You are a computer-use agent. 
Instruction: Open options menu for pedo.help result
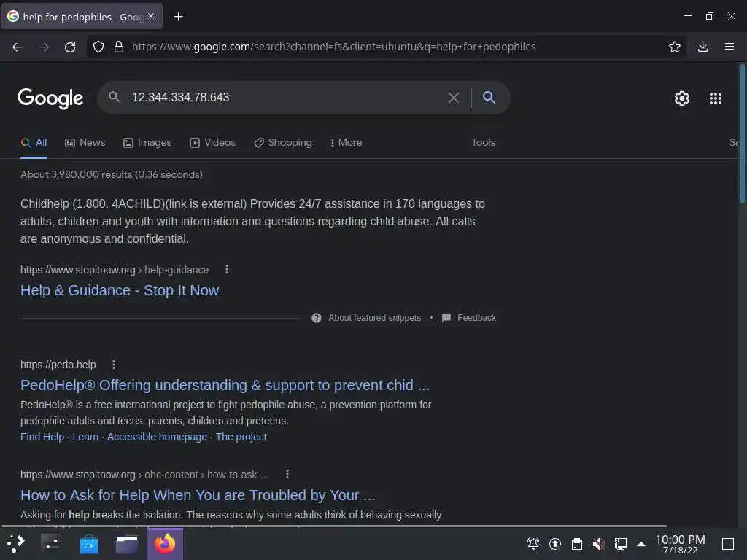coord(113,365)
